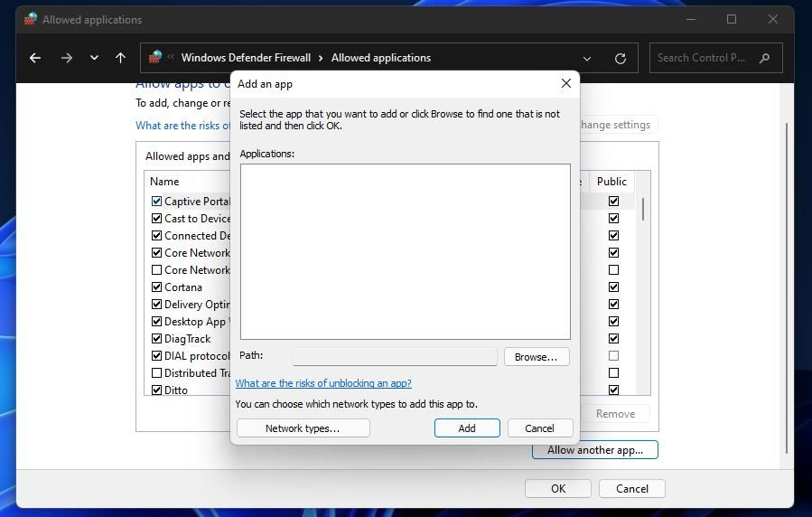The width and height of the screenshot is (812, 517).
Task: Uncheck the Captive Portal name checkbox
Action: (156, 201)
